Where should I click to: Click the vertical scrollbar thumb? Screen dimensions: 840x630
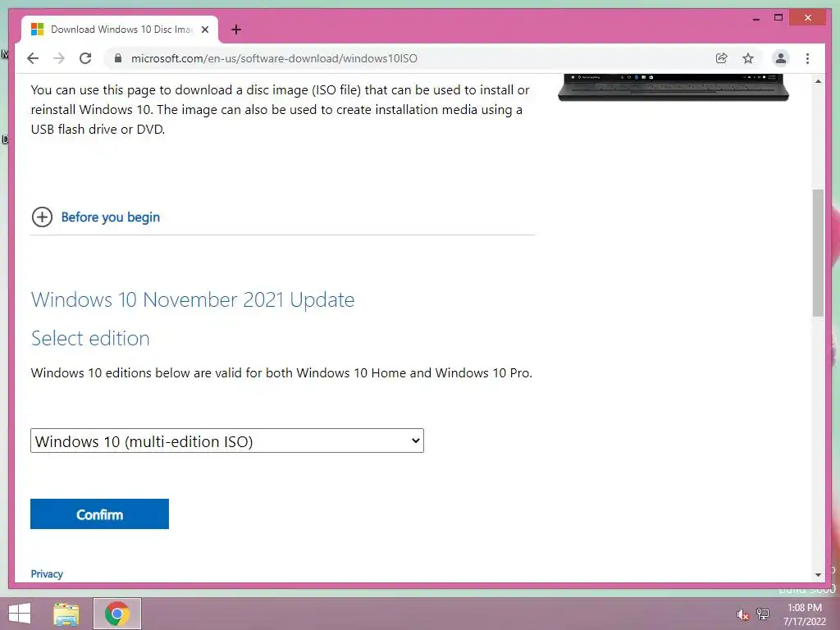pos(818,253)
